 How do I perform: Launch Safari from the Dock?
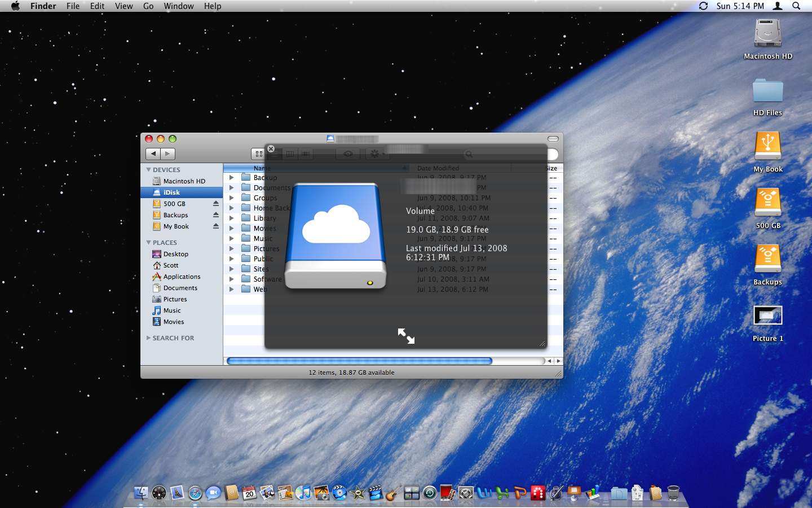pyautogui.click(x=195, y=493)
